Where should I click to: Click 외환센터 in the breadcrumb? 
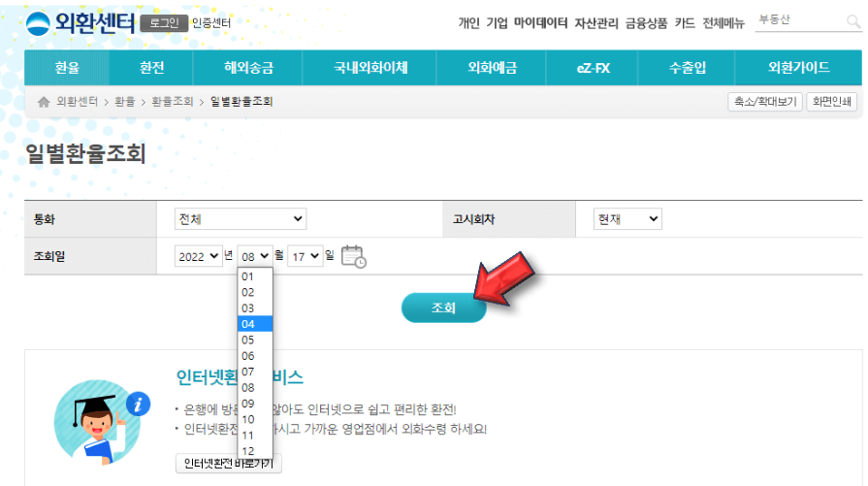77,101
